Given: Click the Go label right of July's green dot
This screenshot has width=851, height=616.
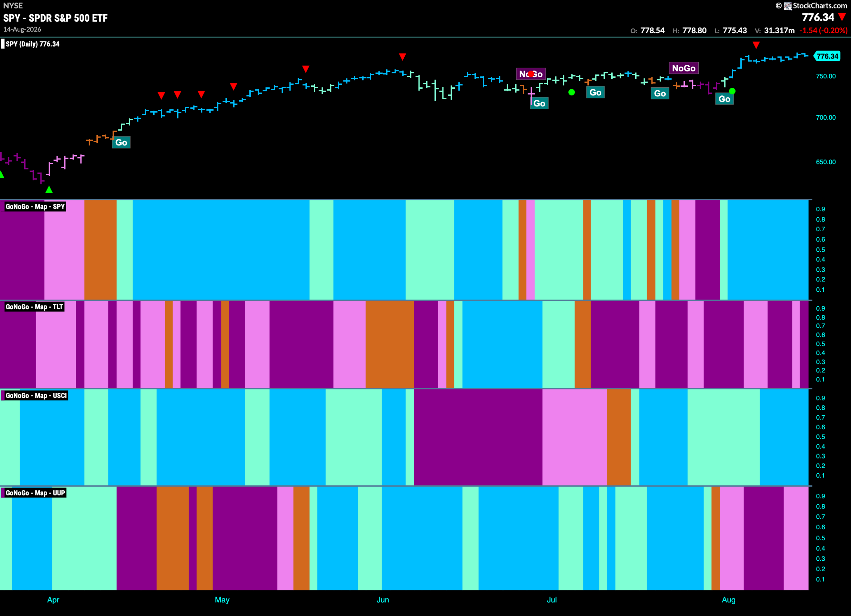Looking at the screenshot, I should pyautogui.click(x=595, y=93).
